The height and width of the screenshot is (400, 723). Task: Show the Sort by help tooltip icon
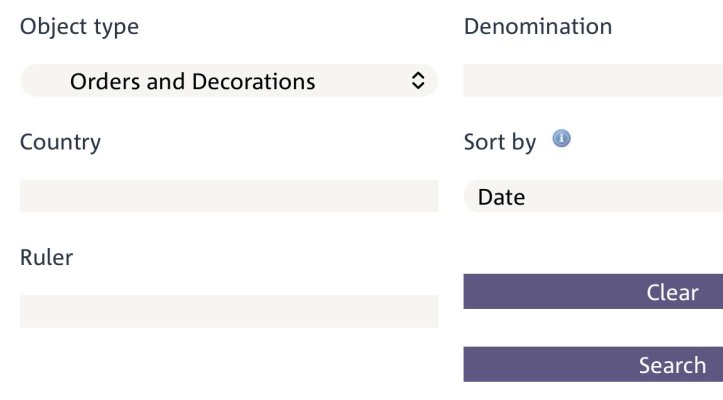pos(561,139)
